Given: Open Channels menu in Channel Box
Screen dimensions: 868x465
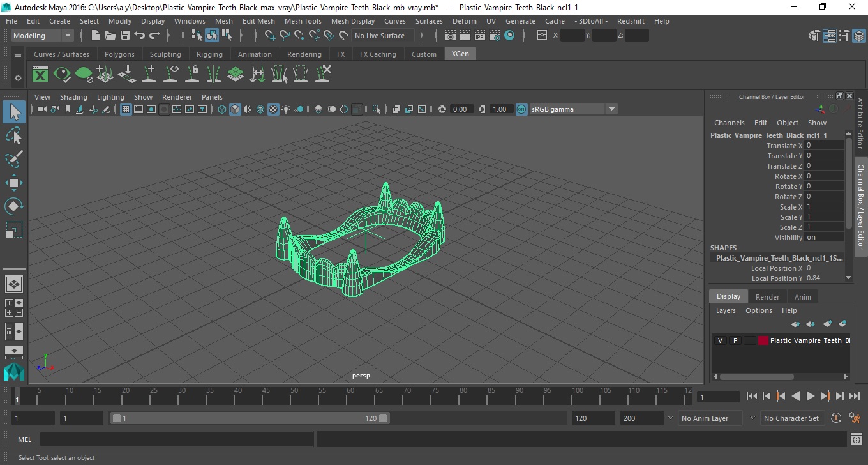Looking at the screenshot, I should 730,123.
